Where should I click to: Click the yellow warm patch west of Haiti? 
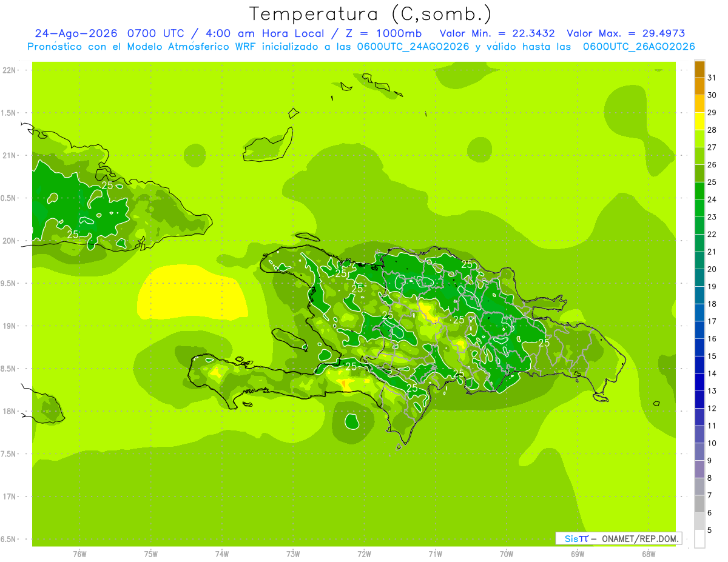(x=192, y=292)
